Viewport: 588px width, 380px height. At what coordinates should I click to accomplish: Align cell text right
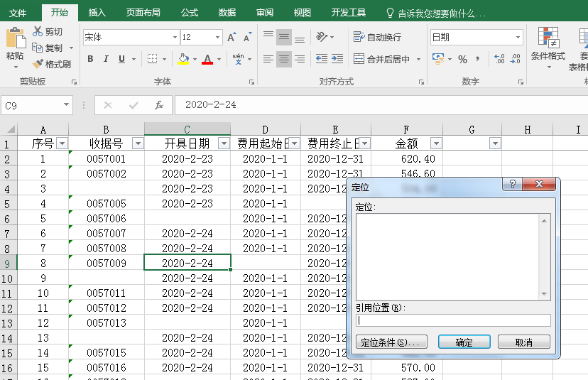click(300, 59)
